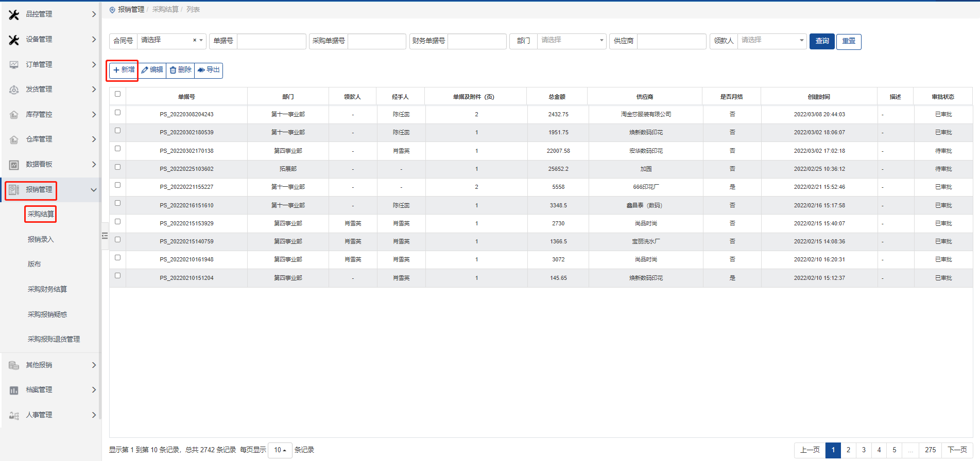Click the 其他报销 coins icon
Screen dimensions: 980x461
[14, 365]
